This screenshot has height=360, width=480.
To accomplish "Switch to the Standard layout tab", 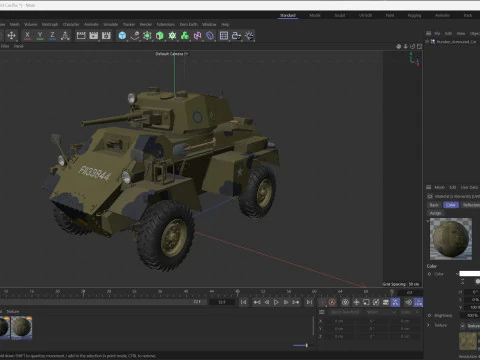I will click(288, 15).
